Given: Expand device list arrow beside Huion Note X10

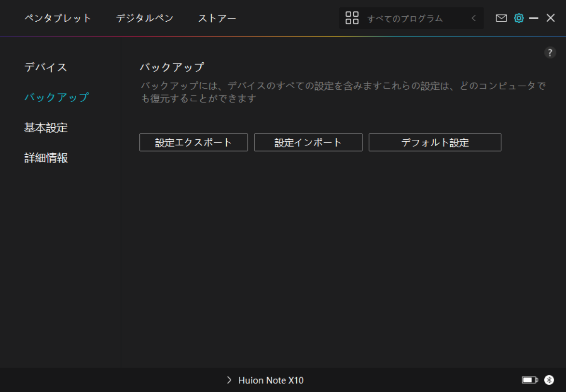Looking at the screenshot, I should coord(229,380).
